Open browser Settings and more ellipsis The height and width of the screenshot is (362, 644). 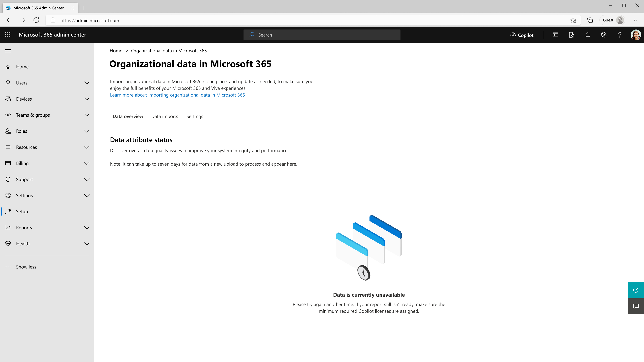click(x=634, y=20)
